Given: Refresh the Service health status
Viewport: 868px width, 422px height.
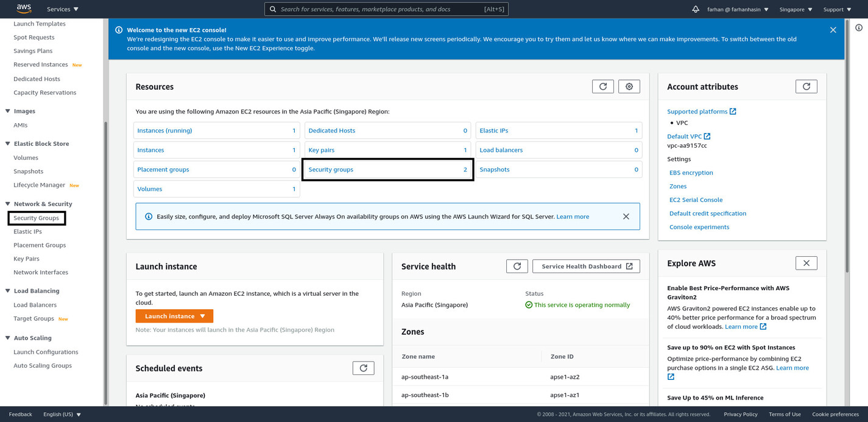Looking at the screenshot, I should (x=517, y=266).
